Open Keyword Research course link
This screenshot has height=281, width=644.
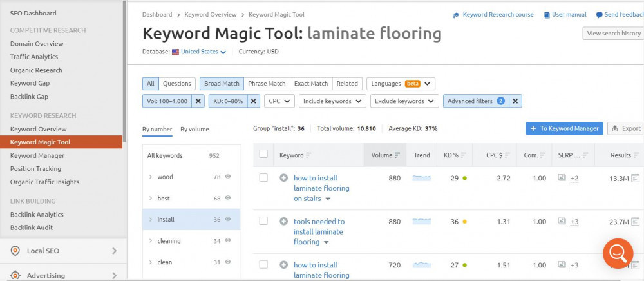point(493,15)
